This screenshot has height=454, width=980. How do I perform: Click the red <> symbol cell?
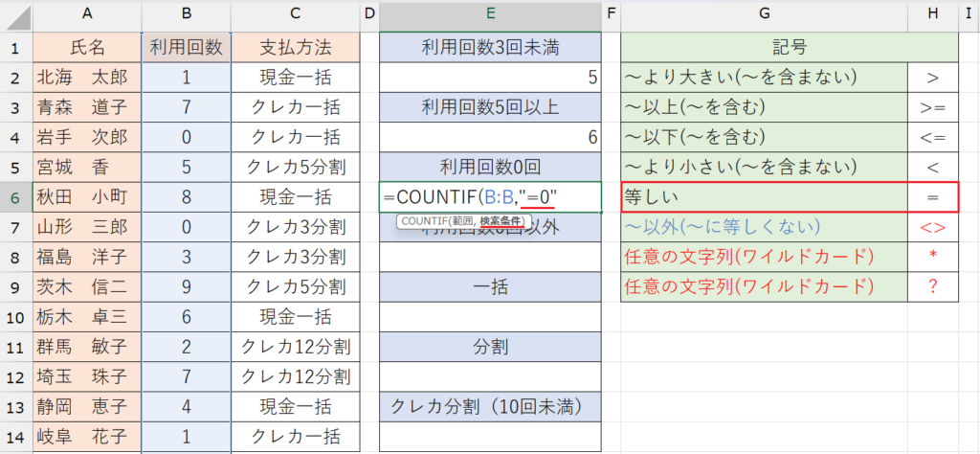(x=933, y=228)
